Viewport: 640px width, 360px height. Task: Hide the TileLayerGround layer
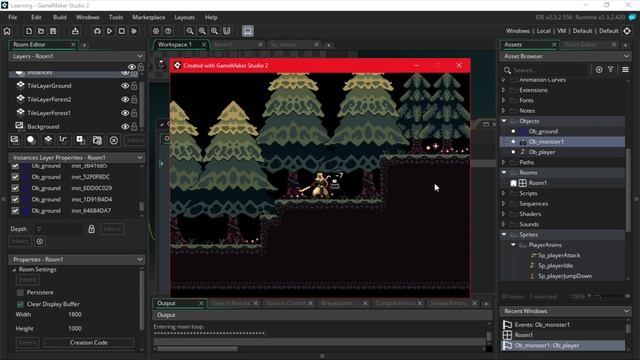point(125,86)
